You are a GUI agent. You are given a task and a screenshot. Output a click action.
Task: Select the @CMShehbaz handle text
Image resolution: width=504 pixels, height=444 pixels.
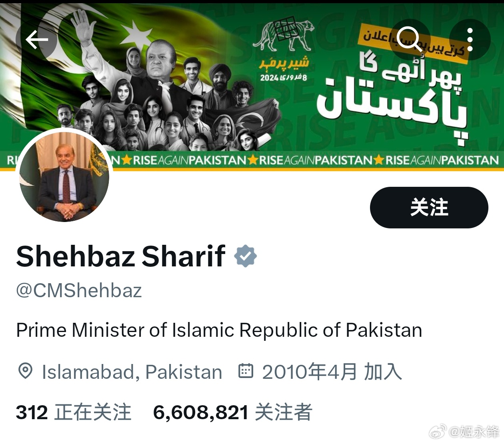pyautogui.click(x=79, y=291)
